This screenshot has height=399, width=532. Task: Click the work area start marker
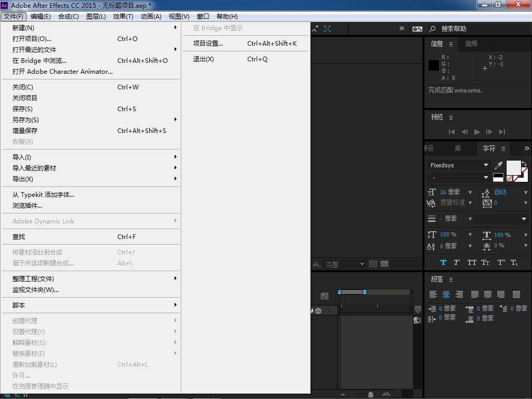(x=339, y=292)
